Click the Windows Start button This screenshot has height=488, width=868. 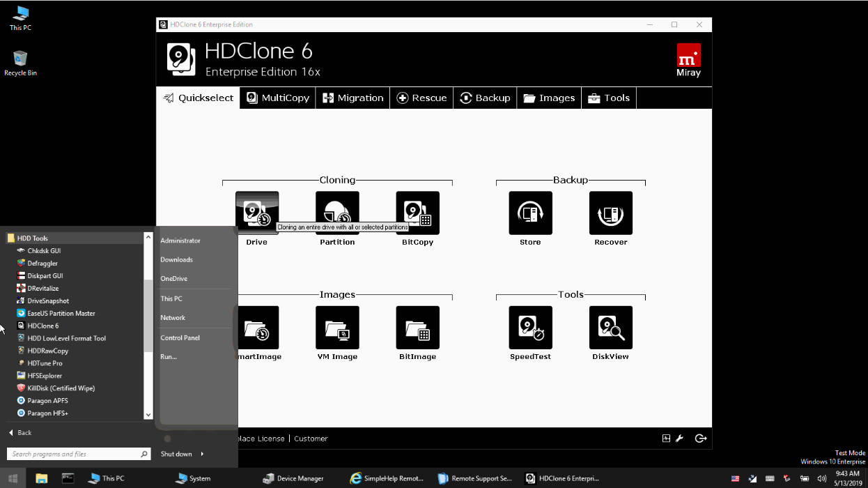(13, 478)
